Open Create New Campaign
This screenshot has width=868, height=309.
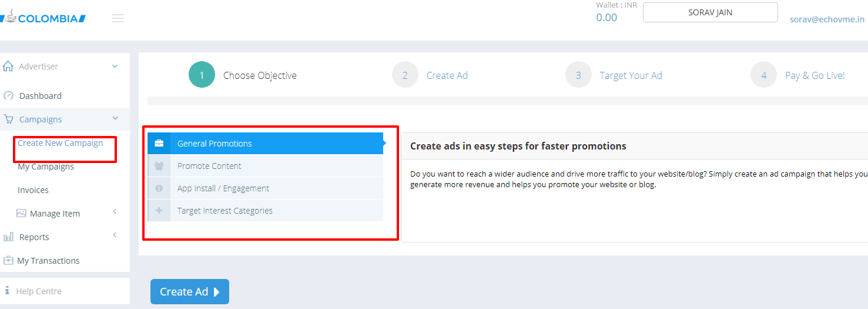click(x=61, y=143)
